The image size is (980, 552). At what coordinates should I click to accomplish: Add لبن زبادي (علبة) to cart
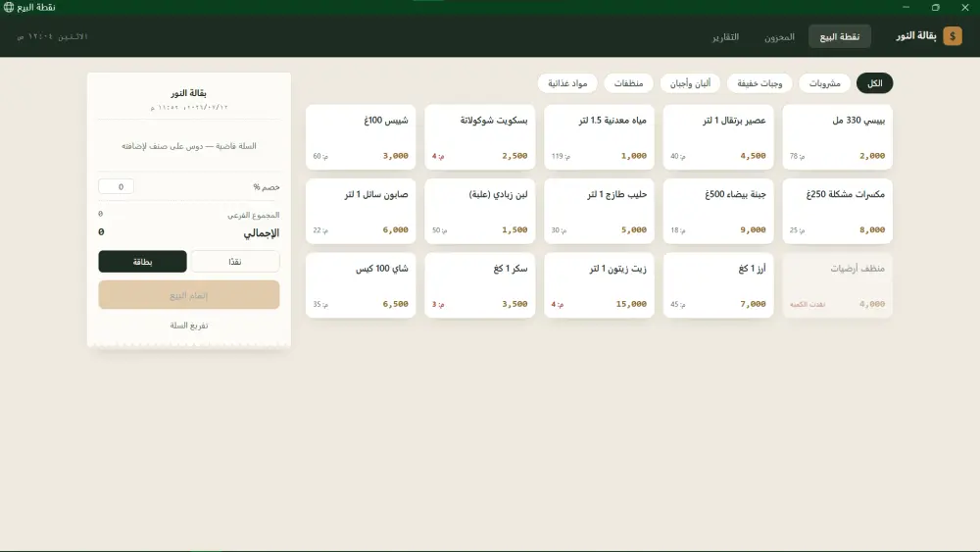(x=479, y=212)
